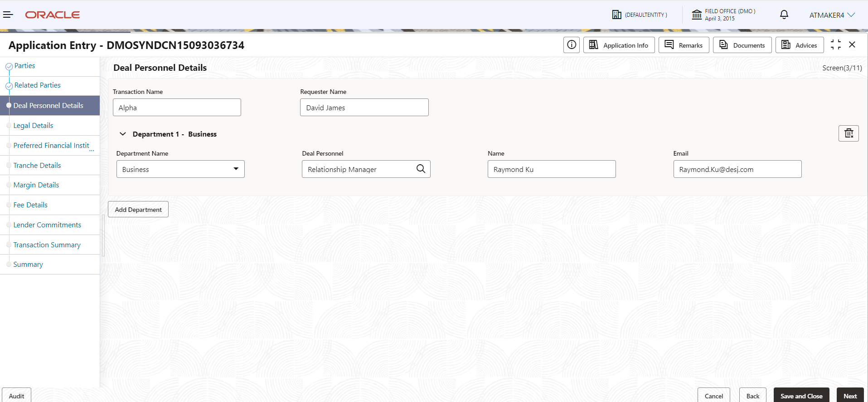The height and width of the screenshot is (402, 868).
Task: Collapse Department 1 Business section
Action: click(x=122, y=134)
